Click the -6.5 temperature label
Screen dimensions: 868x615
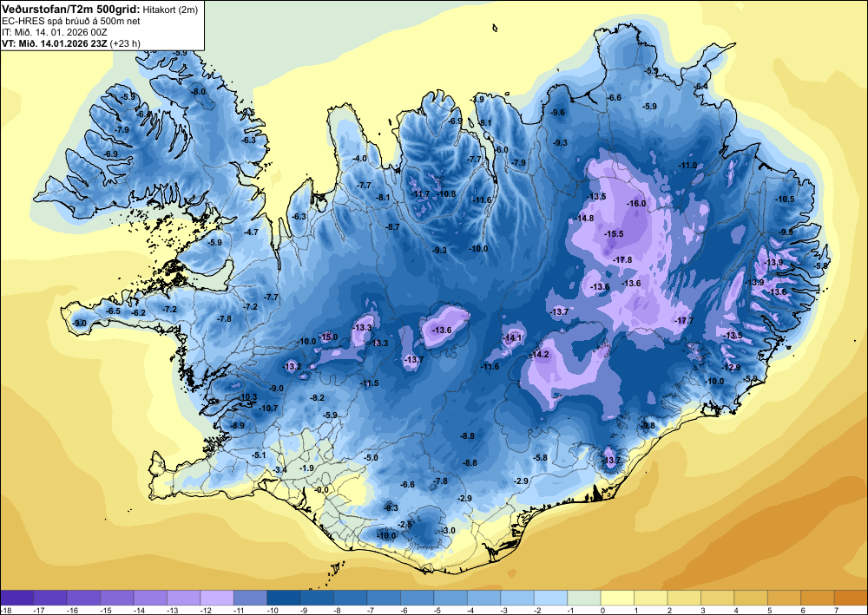(113, 311)
